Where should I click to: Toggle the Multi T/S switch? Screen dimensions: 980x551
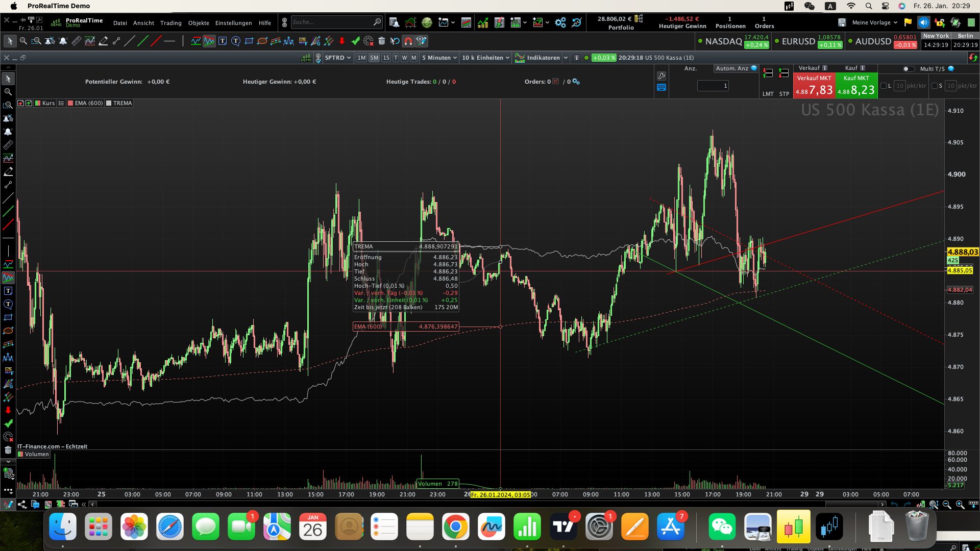908,69
